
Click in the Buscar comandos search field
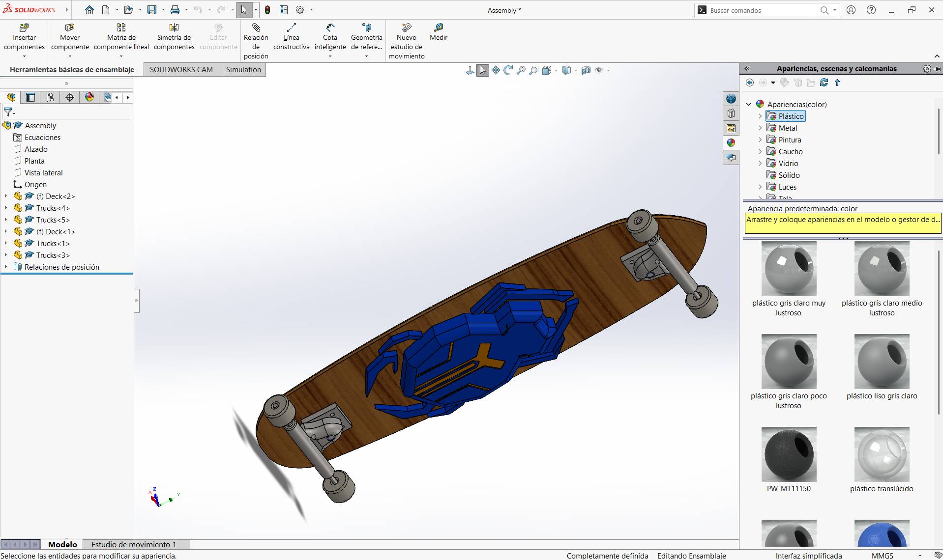pos(762,10)
